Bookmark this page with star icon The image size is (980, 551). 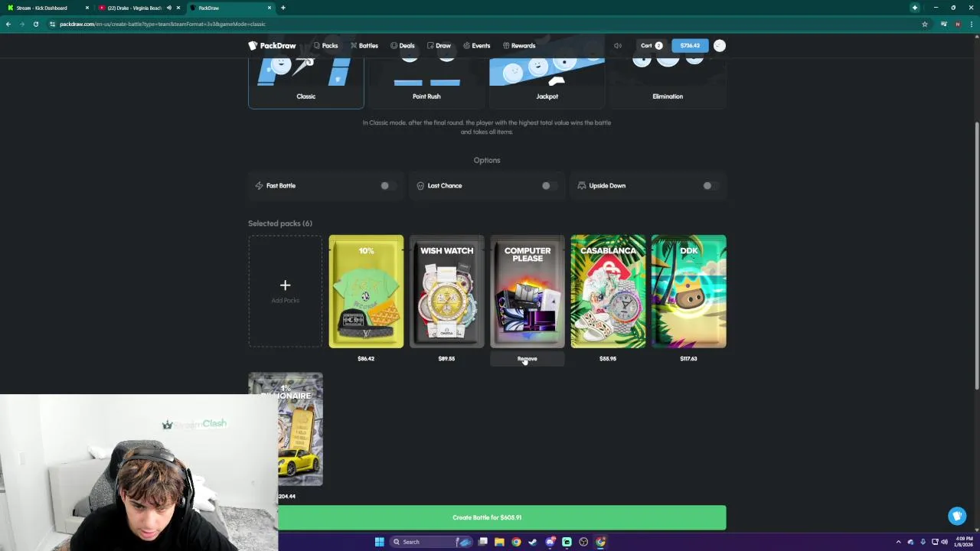pos(925,24)
